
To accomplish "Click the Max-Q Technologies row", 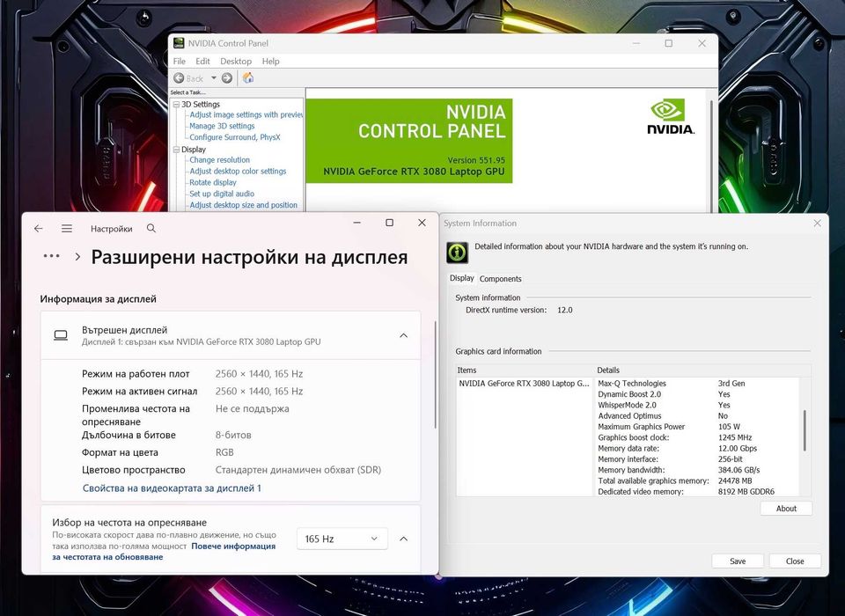I will coord(698,384).
